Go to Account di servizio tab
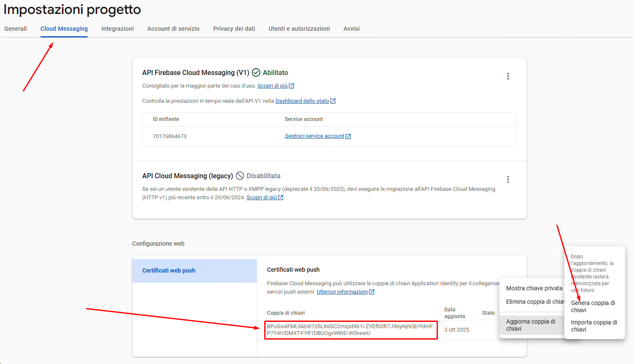This screenshot has height=364, width=633. 173,29
